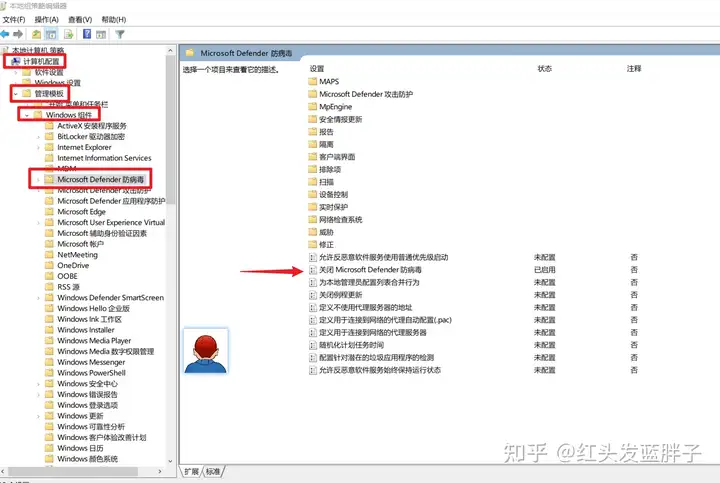Select Windows Media Player tree item

[94, 341]
